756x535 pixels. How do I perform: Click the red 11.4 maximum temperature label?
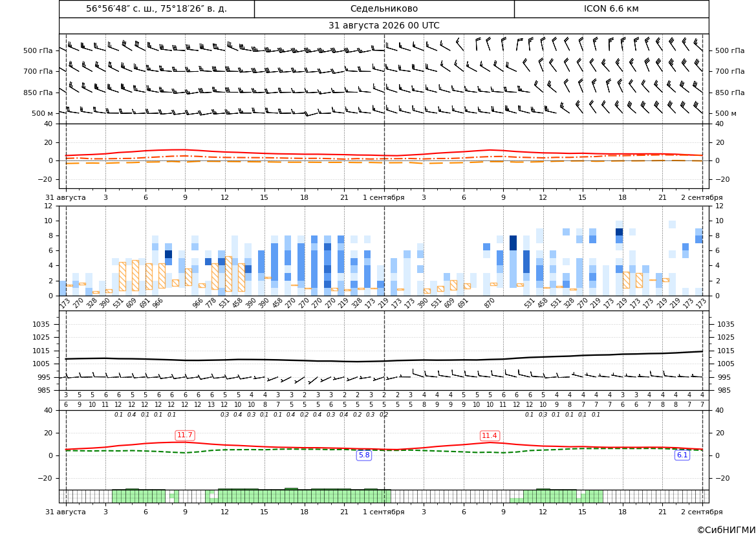(490, 435)
